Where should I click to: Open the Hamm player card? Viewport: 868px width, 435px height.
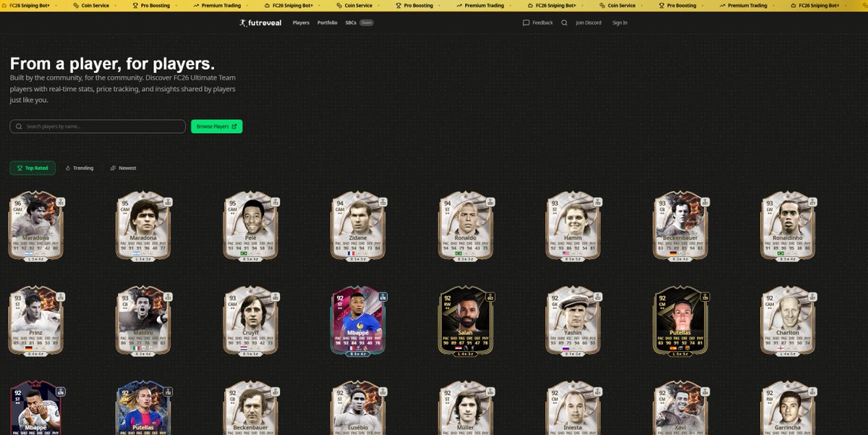click(573, 226)
